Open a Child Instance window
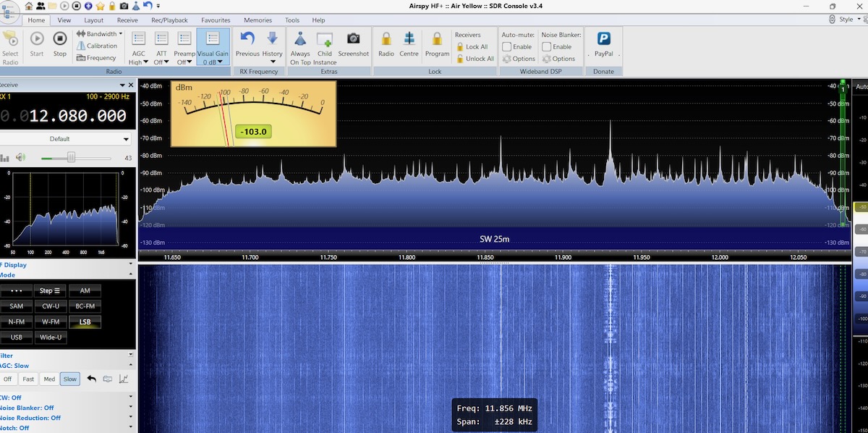Image resolution: width=868 pixels, height=433 pixels. tap(325, 40)
